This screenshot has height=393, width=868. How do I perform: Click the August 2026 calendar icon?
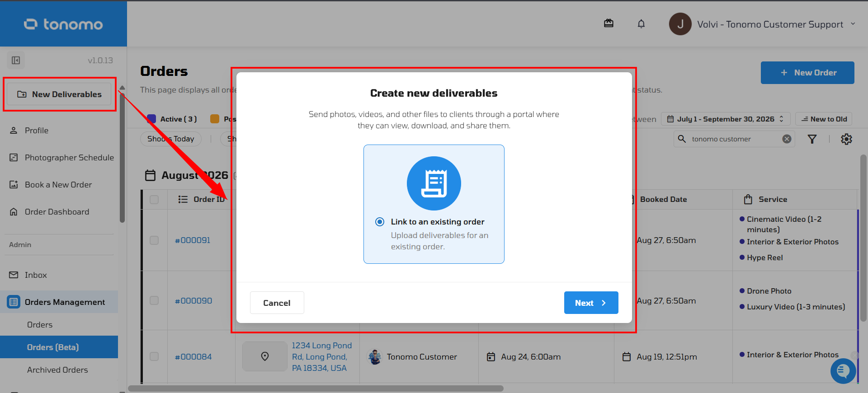(150, 175)
